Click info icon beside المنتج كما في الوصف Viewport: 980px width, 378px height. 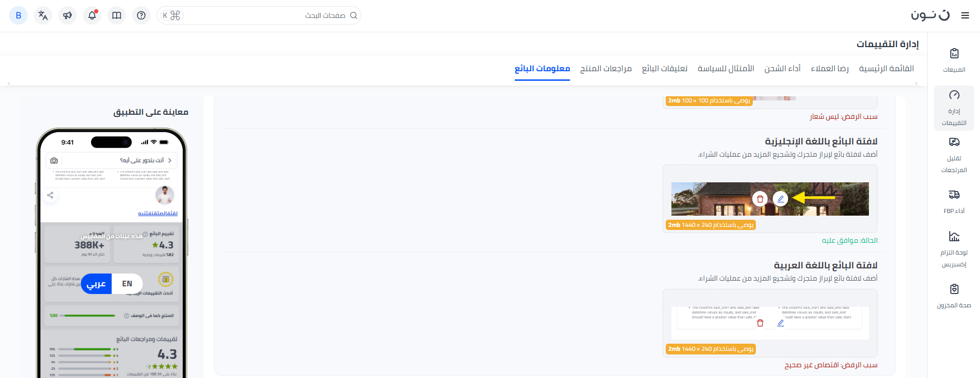coord(126,316)
